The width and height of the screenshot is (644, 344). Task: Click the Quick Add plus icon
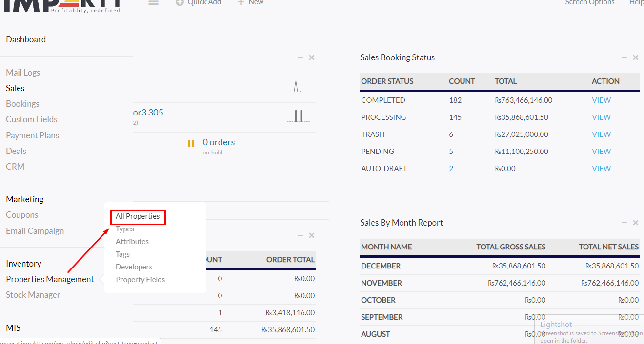tap(180, 2)
